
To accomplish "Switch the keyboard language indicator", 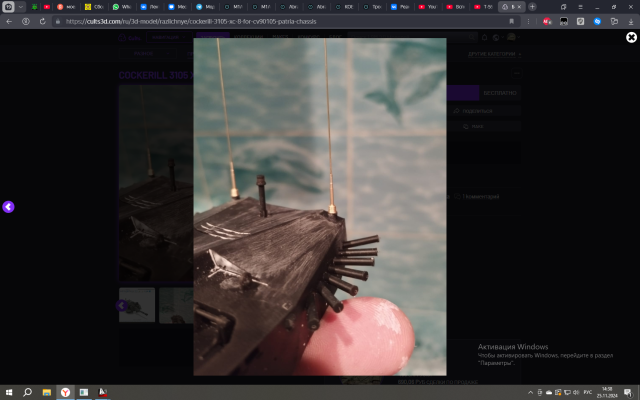I will [x=589, y=392].
